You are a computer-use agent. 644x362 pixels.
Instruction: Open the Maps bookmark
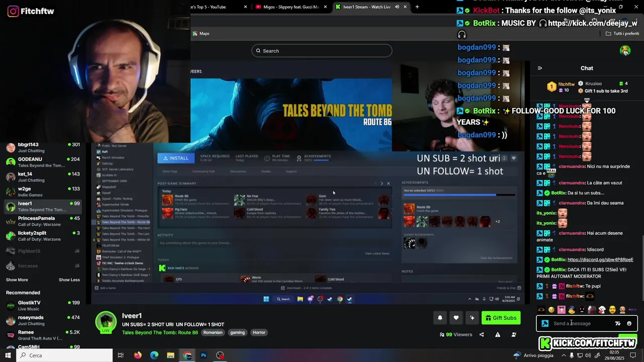pos(201,34)
